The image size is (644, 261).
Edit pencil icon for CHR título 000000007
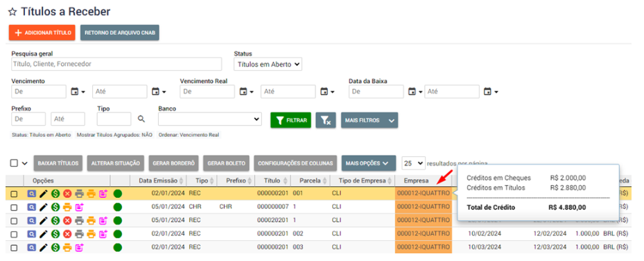(x=44, y=207)
